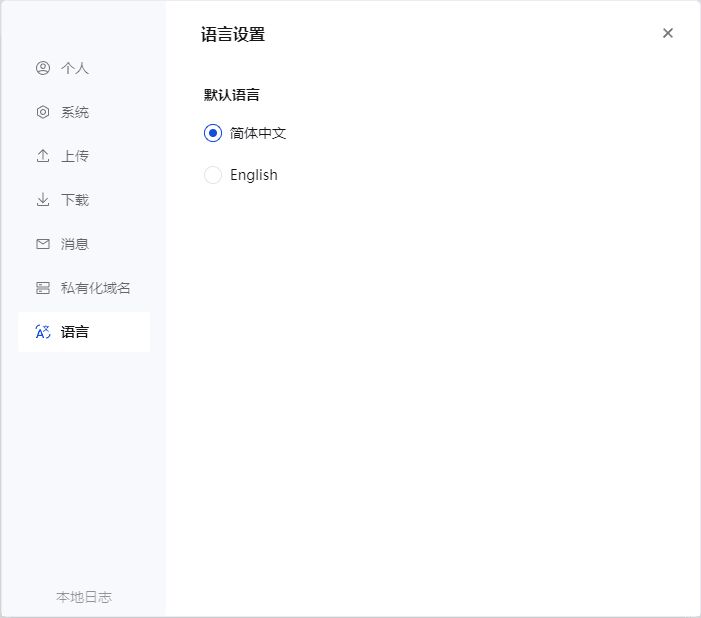Screen dimensions: 701x618
Task: Click the server icon beside 私有化域名
Action: pyautogui.click(x=43, y=288)
